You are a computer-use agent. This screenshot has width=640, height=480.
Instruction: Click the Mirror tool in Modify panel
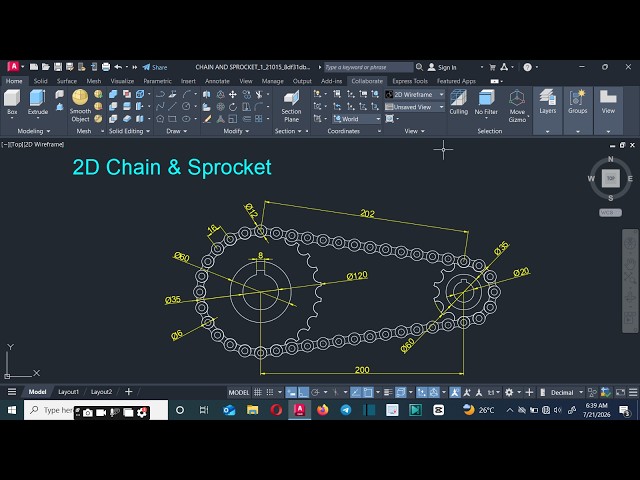(x=207, y=95)
